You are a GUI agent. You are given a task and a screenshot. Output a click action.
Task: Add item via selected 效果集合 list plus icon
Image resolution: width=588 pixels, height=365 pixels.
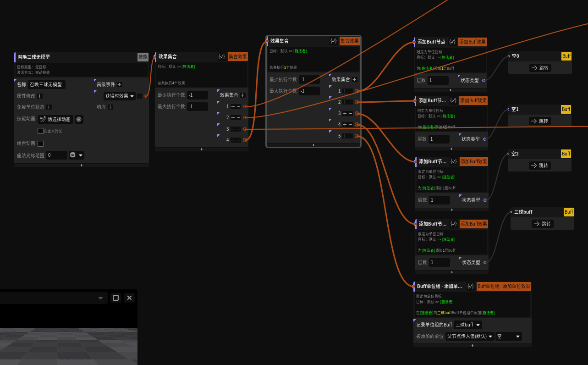click(x=354, y=79)
